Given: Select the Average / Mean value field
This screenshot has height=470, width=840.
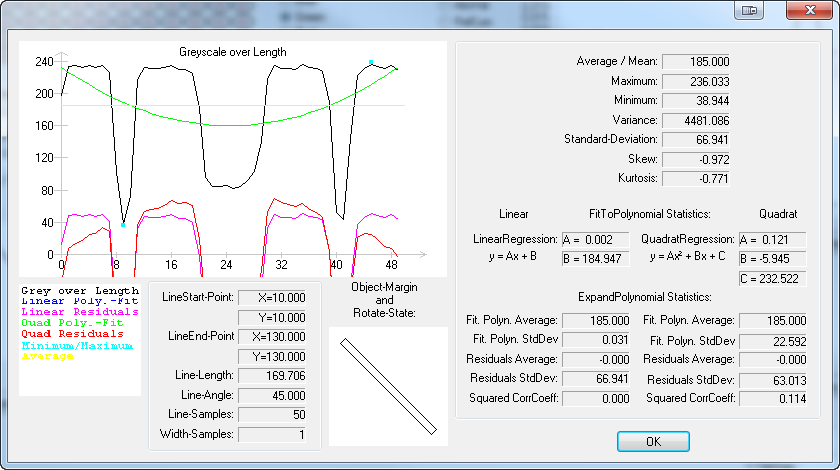Looking at the screenshot, I should point(696,62).
